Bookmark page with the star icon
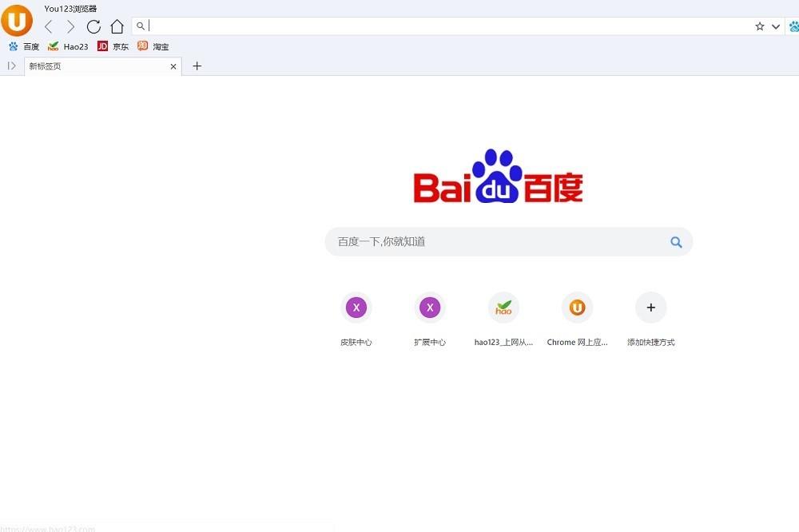 click(x=760, y=26)
